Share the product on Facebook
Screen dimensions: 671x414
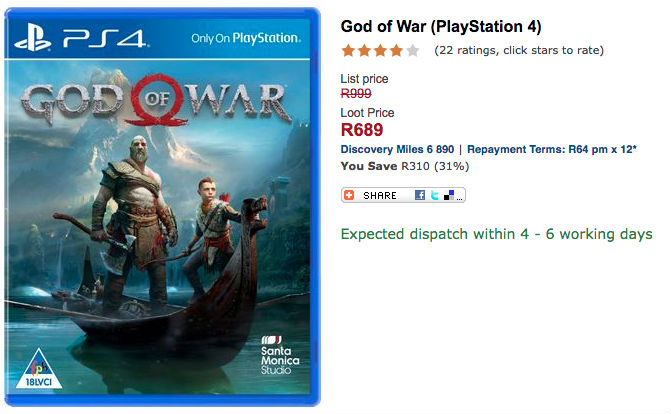[x=421, y=195]
